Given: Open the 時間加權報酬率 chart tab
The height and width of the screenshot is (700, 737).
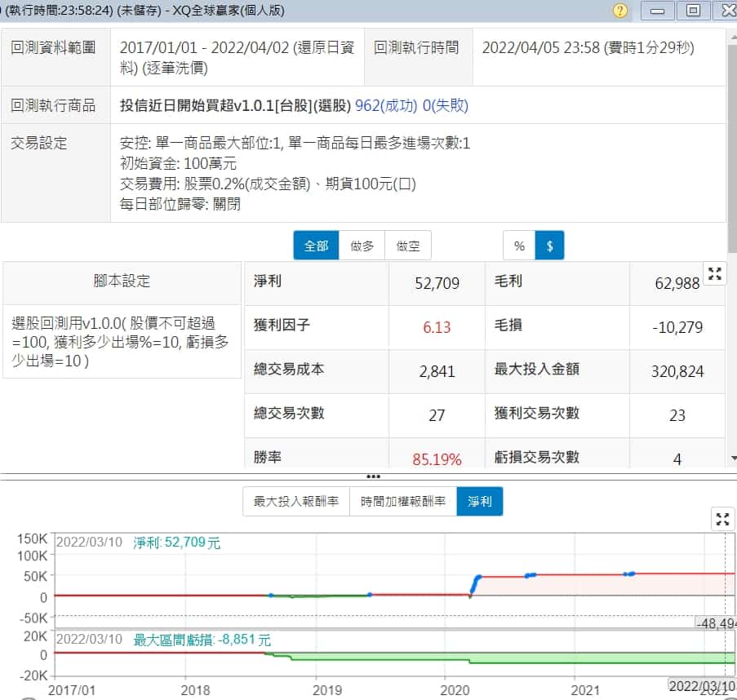Looking at the screenshot, I should tap(403, 502).
